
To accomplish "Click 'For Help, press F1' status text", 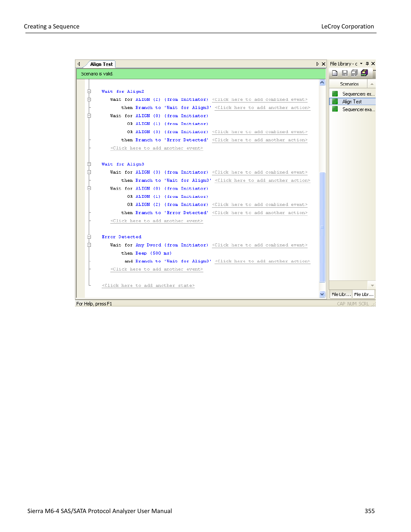I will tap(94, 304).
